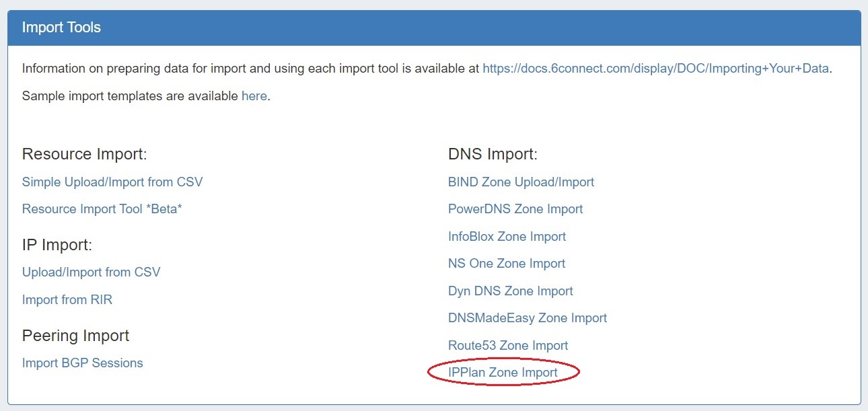Click the 'here' sample templates link
This screenshot has height=411, width=868.
254,96
